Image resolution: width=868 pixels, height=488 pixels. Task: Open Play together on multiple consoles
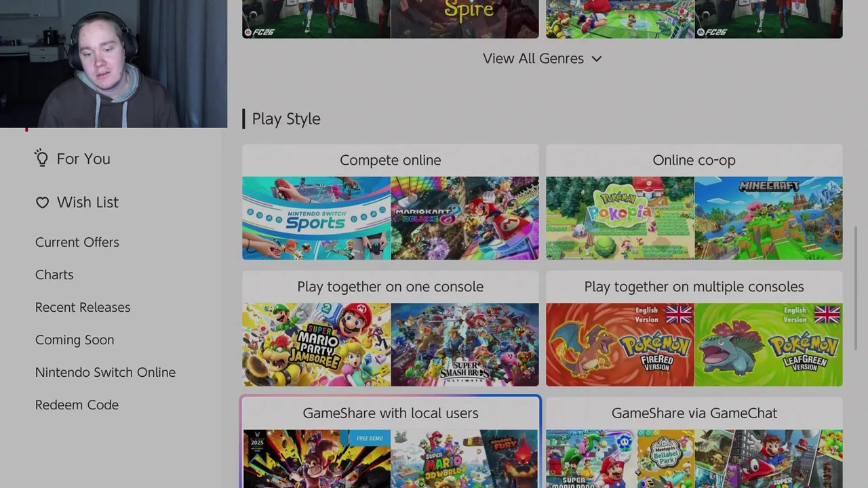click(694, 329)
